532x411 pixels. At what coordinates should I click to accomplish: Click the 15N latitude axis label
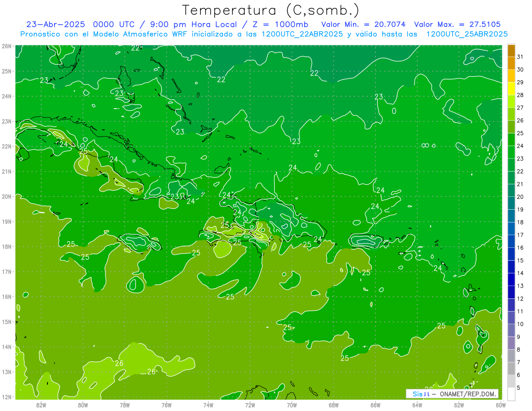[x=7, y=321]
